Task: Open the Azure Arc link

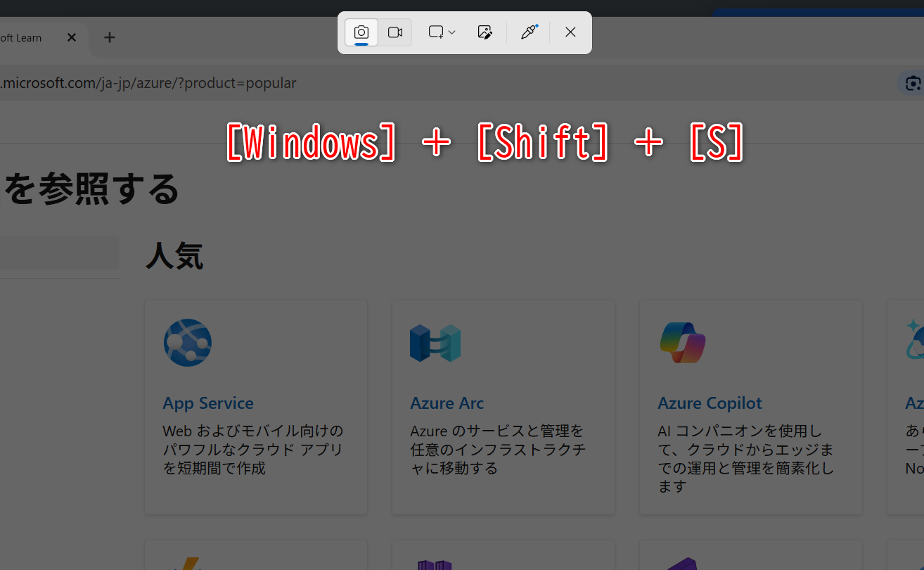Action: (447, 403)
